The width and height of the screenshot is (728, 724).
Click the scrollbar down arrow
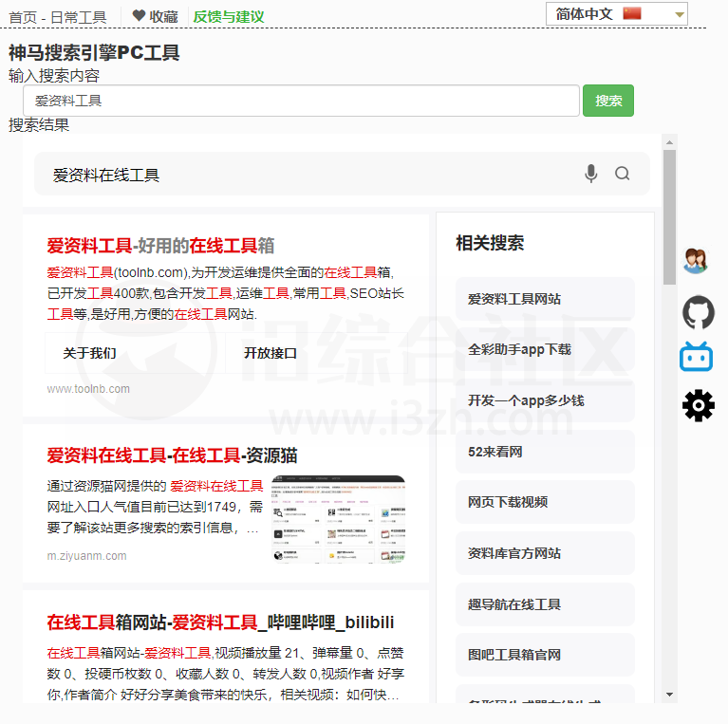pyautogui.click(x=669, y=695)
